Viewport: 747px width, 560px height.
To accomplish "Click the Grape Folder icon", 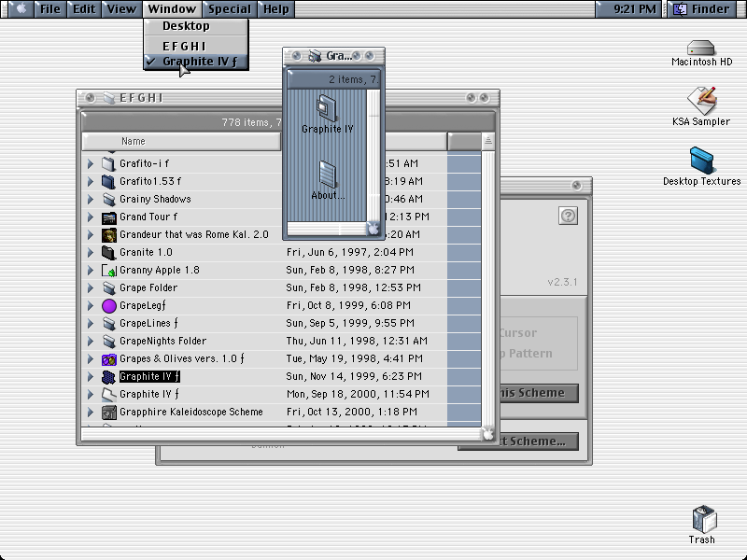I will (108, 288).
